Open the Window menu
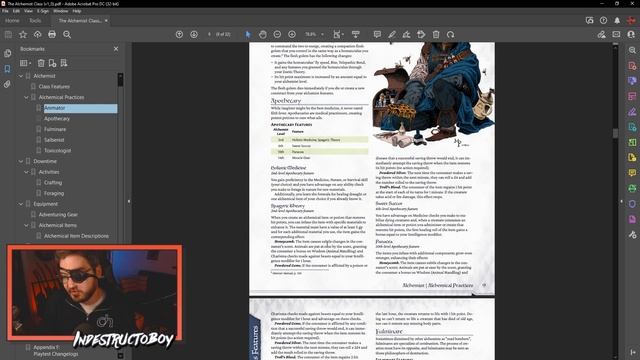Screen dimensions: 640x360 pyautogui.click(x=61, y=11)
